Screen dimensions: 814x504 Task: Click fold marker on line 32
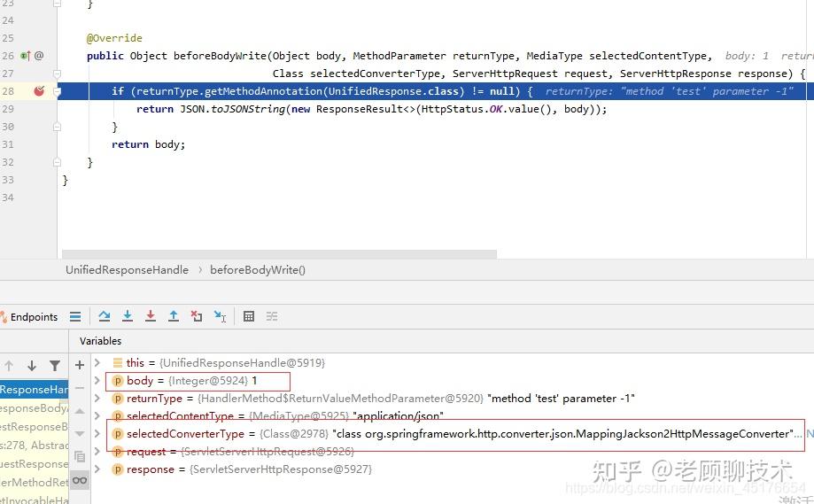(57, 162)
